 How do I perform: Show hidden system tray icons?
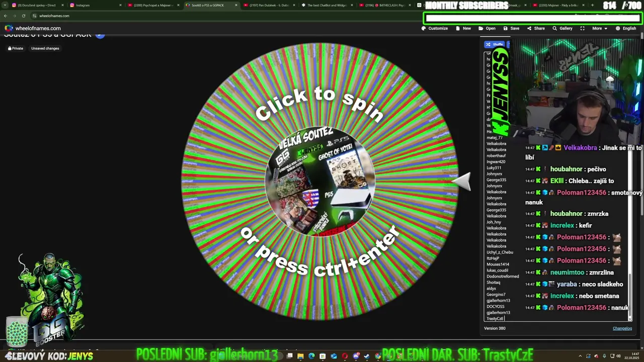click(580, 356)
